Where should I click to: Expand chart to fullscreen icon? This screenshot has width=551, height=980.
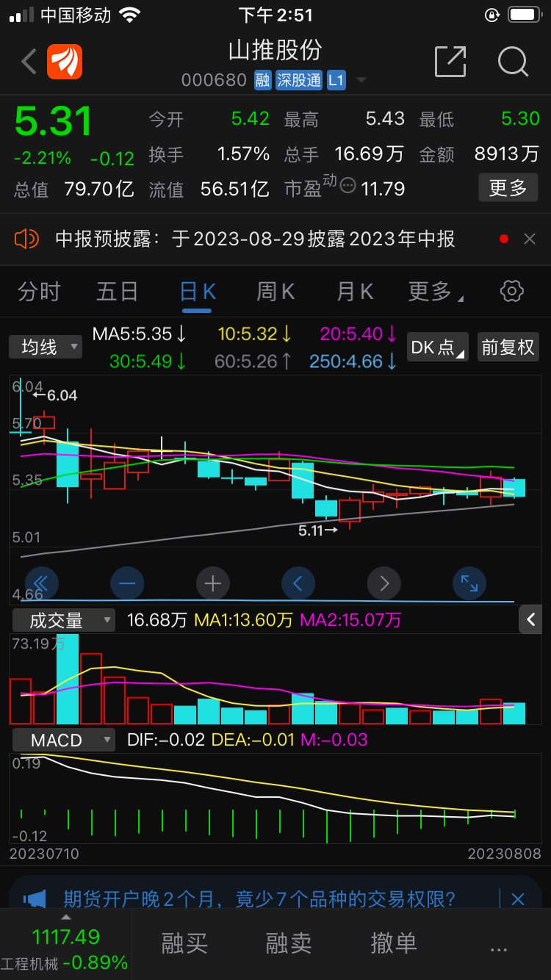point(469,584)
